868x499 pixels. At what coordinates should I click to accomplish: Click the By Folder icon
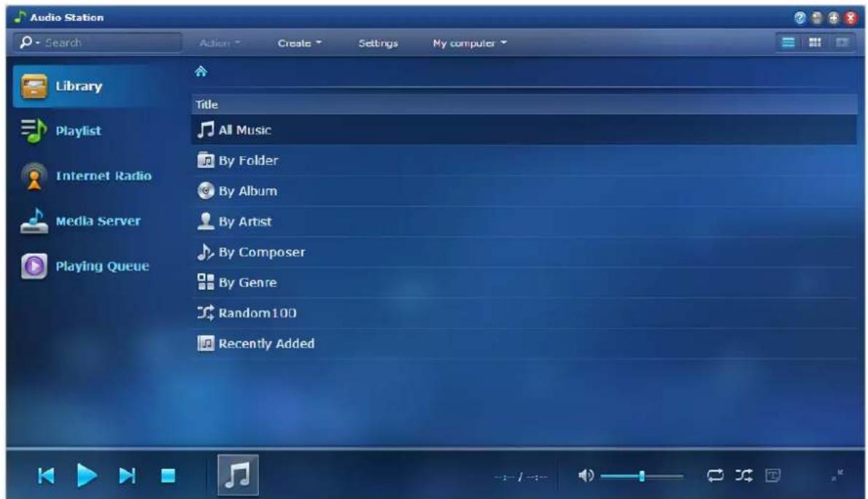point(206,160)
